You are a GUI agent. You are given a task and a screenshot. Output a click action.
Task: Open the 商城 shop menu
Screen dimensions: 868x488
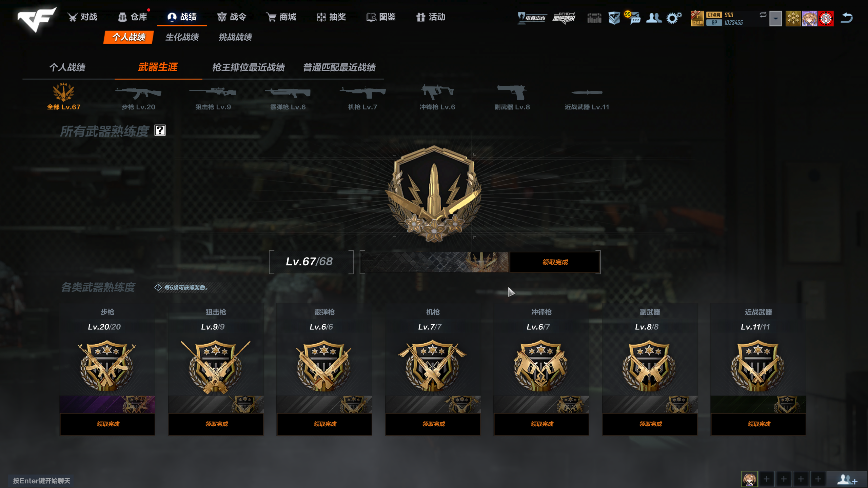coord(281,17)
